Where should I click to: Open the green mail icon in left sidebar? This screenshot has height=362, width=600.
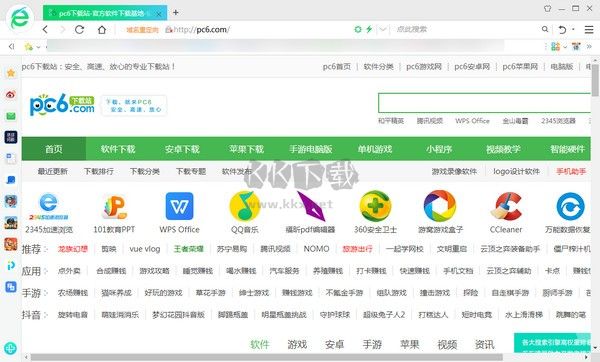pyautogui.click(x=11, y=116)
